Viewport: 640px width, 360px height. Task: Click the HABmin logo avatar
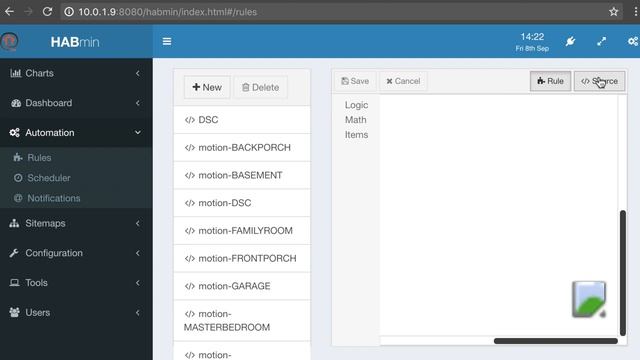[9, 41]
